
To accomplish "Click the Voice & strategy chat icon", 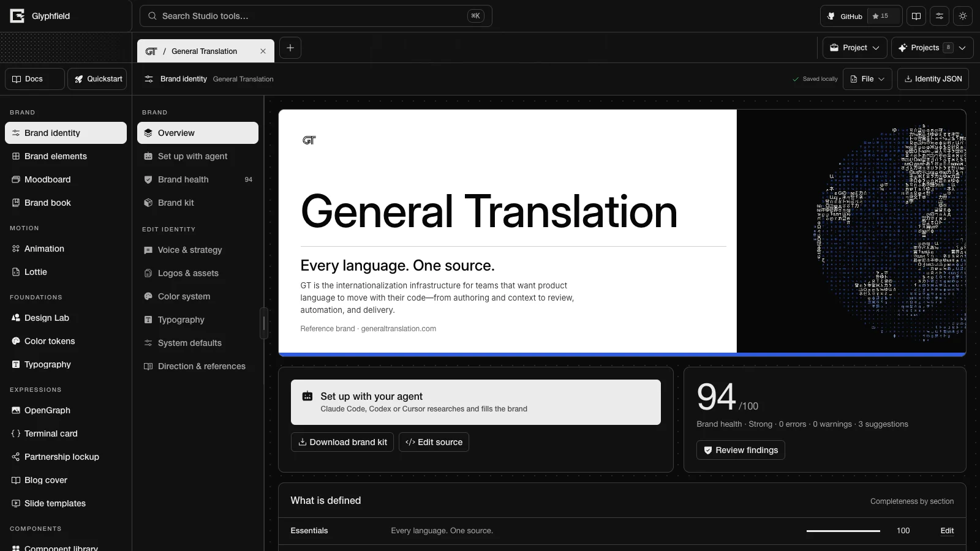I will (148, 250).
